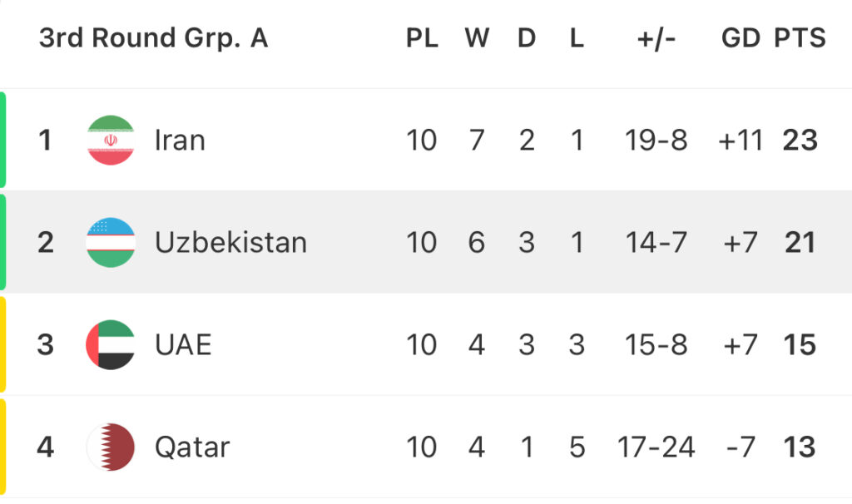Select the PTS column header
The height and width of the screenshot is (504, 852).
pyautogui.click(x=800, y=38)
